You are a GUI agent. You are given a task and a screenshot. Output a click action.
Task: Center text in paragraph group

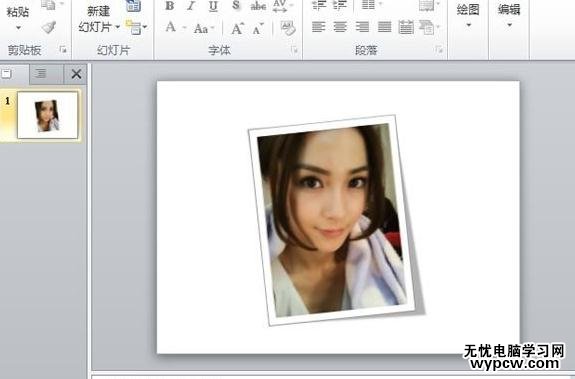pyautogui.click(x=340, y=27)
